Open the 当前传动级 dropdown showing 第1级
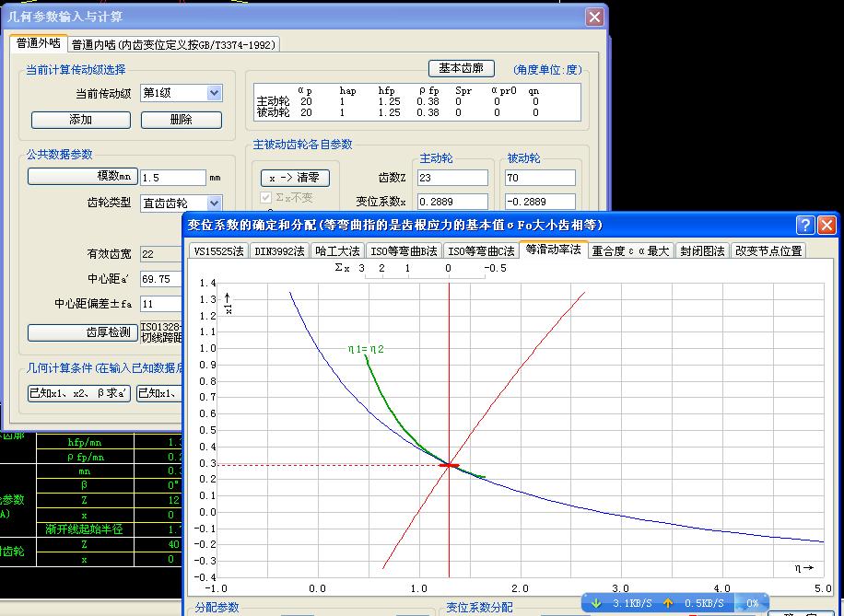 point(182,93)
